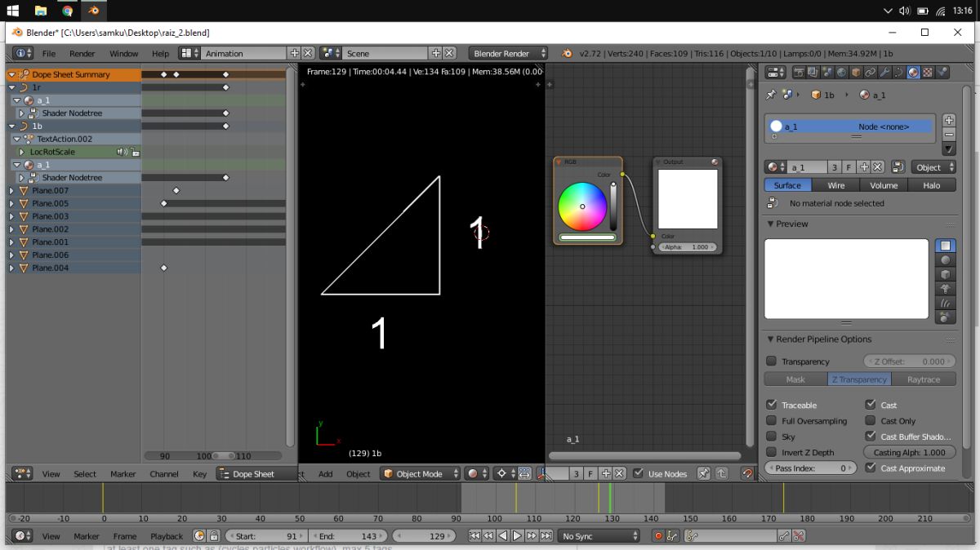Viewport: 980px width, 550px height.
Task: Expand the LocRotScale channel group
Action: coord(22,152)
